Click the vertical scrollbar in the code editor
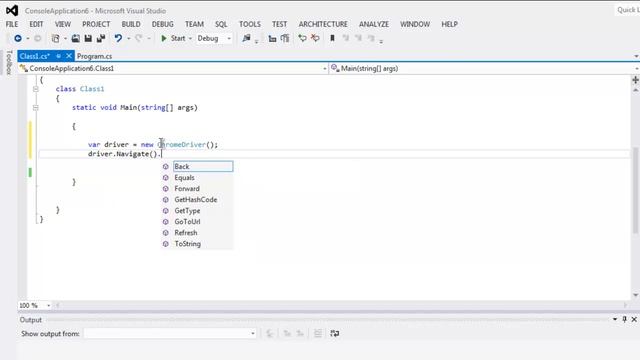The width and height of the screenshot is (640, 360). tap(636, 190)
